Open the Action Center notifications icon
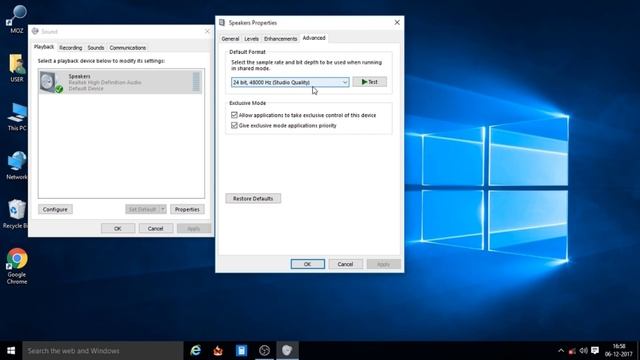Image resolution: width=640 pixels, height=360 pixels. 595,351
